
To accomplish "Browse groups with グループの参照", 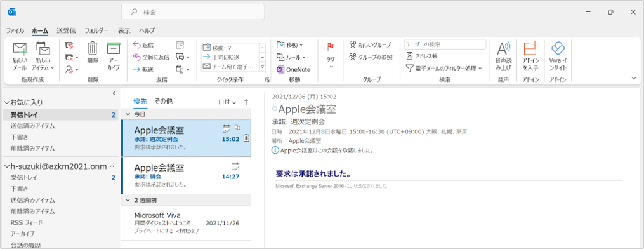I will [371, 57].
